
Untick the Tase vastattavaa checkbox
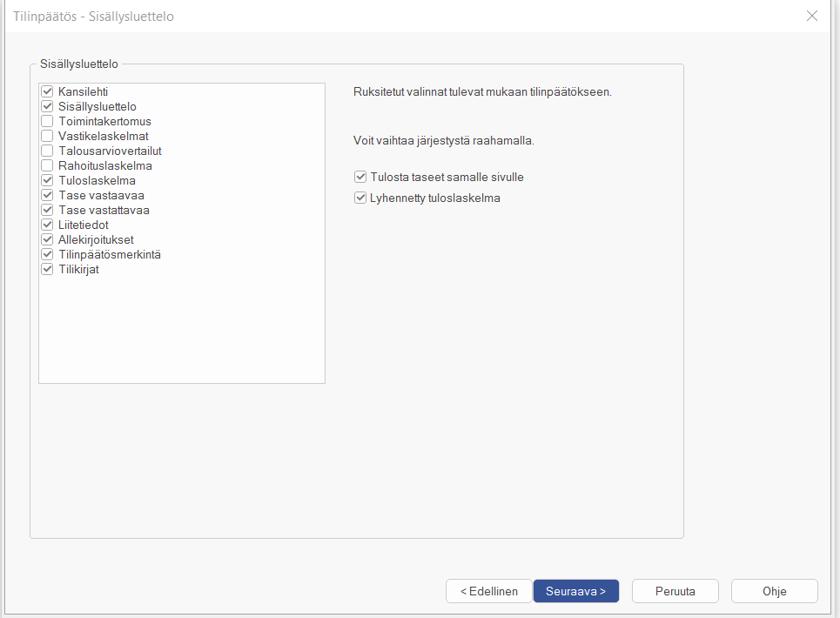48,210
